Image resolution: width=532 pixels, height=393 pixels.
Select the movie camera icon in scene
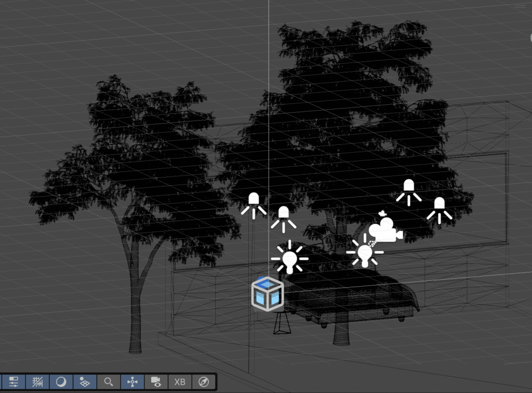coord(387,231)
